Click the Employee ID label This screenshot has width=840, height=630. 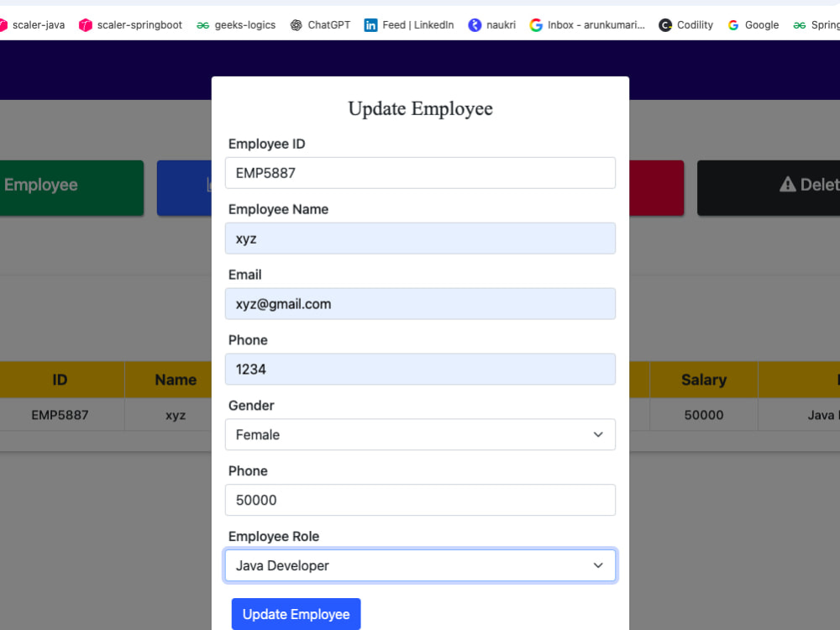[267, 144]
